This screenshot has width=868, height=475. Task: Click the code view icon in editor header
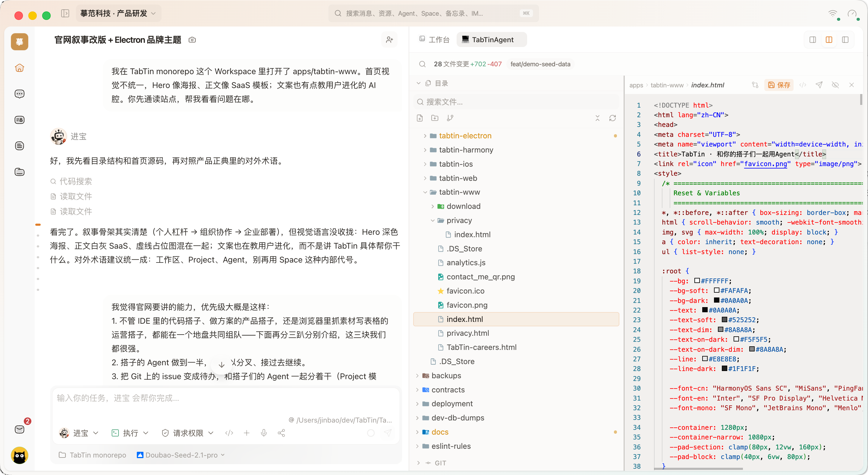point(803,85)
